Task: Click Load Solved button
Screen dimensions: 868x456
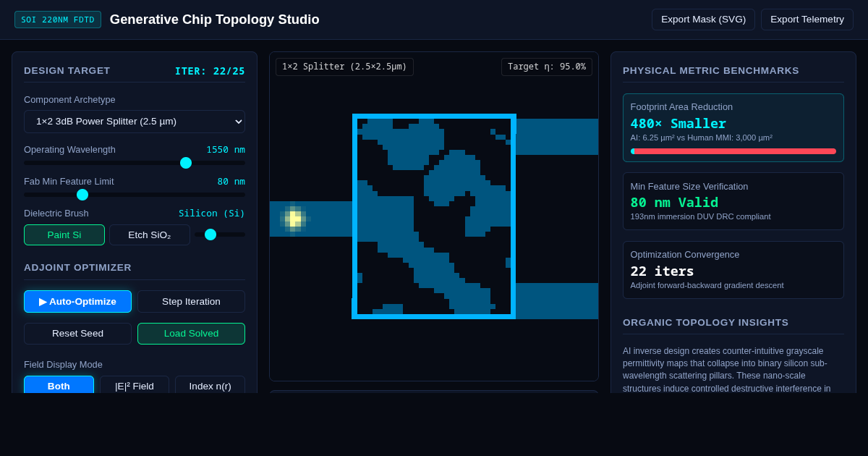Action: pos(191,334)
